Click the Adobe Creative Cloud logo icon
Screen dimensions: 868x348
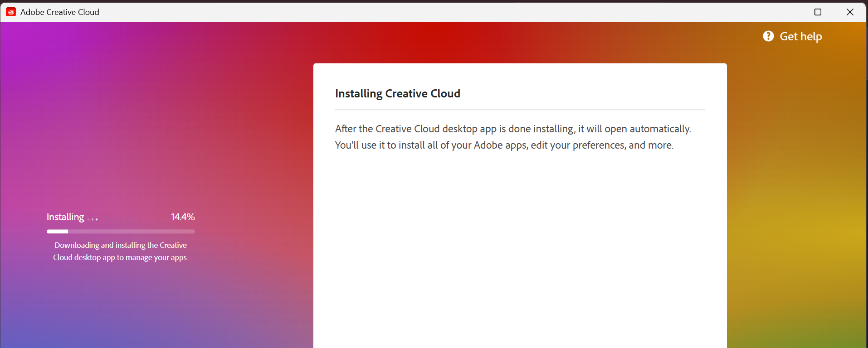(11, 12)
